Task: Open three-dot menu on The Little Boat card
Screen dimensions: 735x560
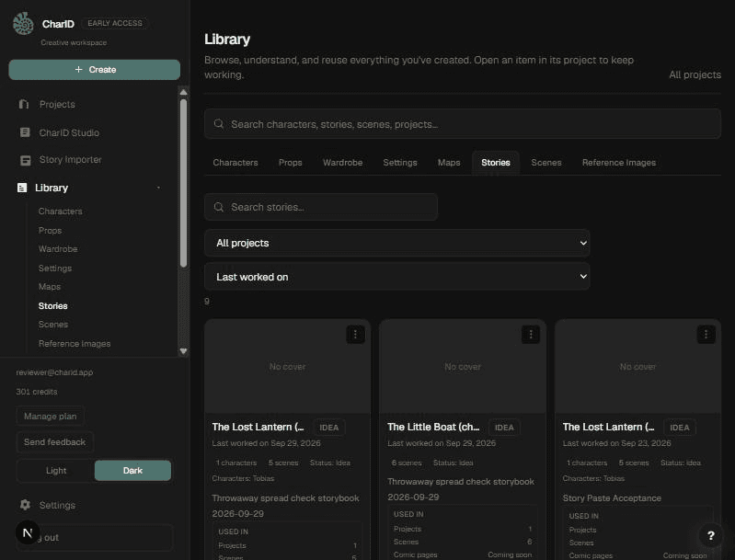Action: pos(531,334)
